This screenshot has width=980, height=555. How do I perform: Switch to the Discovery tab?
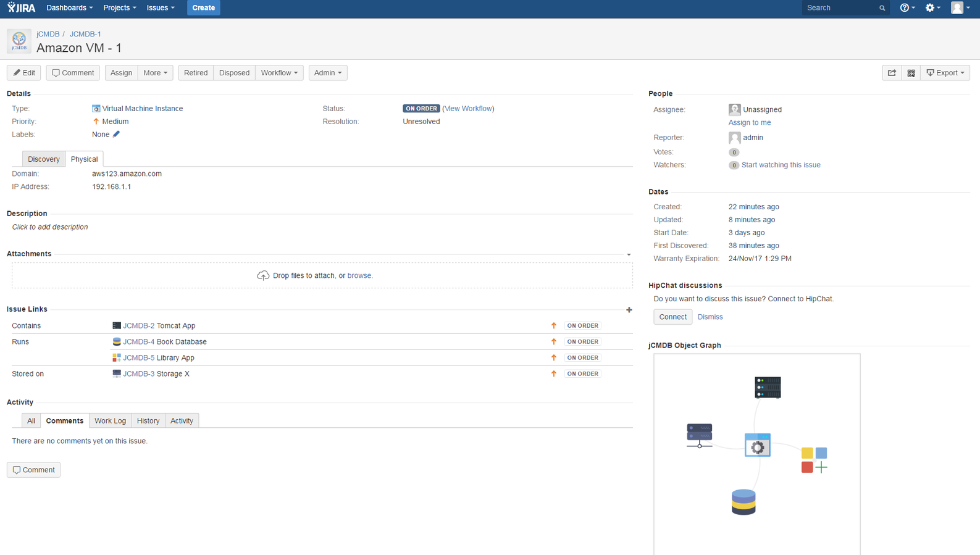point(44,159)
